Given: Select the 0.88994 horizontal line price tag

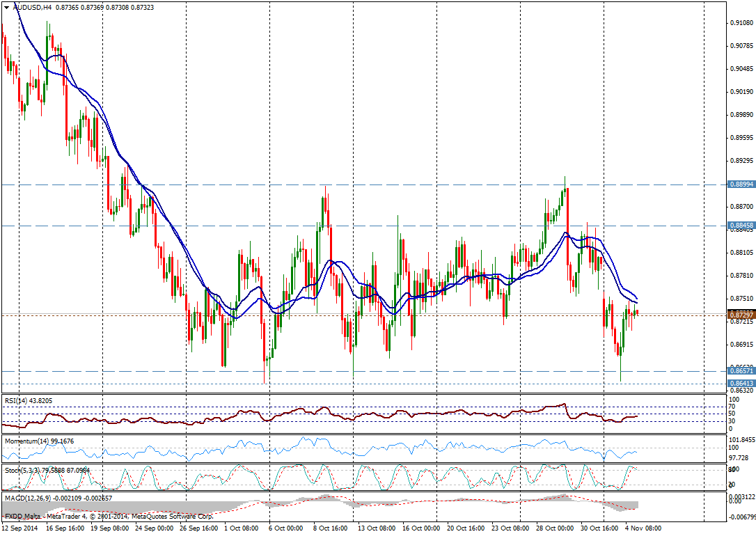Looking at the screenshot, I should coord(740,184).
